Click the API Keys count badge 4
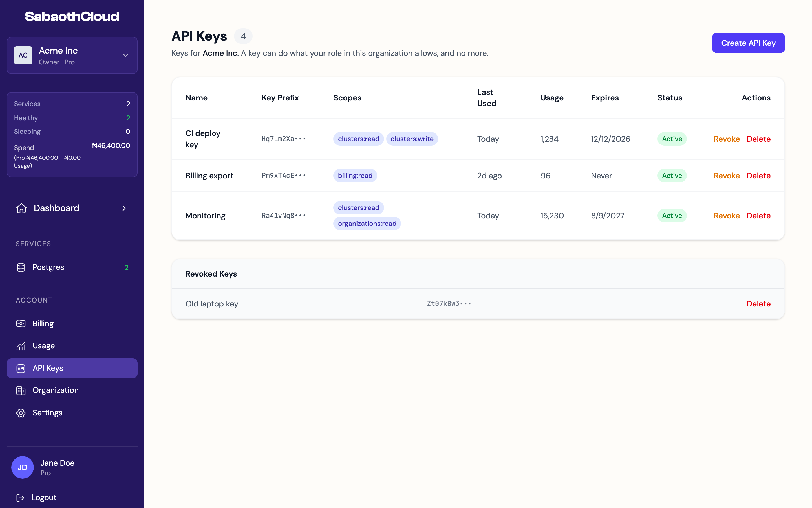This screenshot has width=812, height=508. click(243, 36)
